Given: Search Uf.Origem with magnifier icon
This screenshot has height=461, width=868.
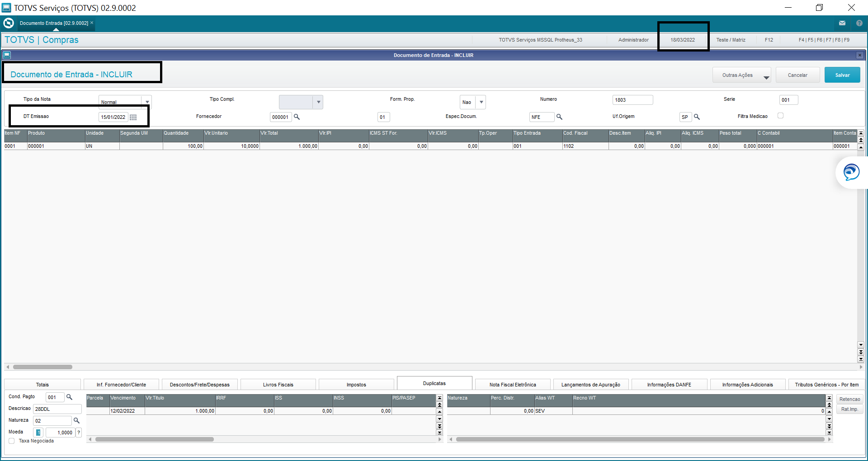Looking at the screenshot, I should [697, 117].
